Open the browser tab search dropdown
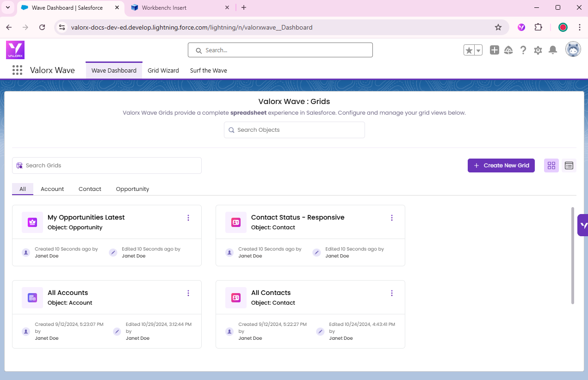Viewport: 588px width, 380px height. 8,7
